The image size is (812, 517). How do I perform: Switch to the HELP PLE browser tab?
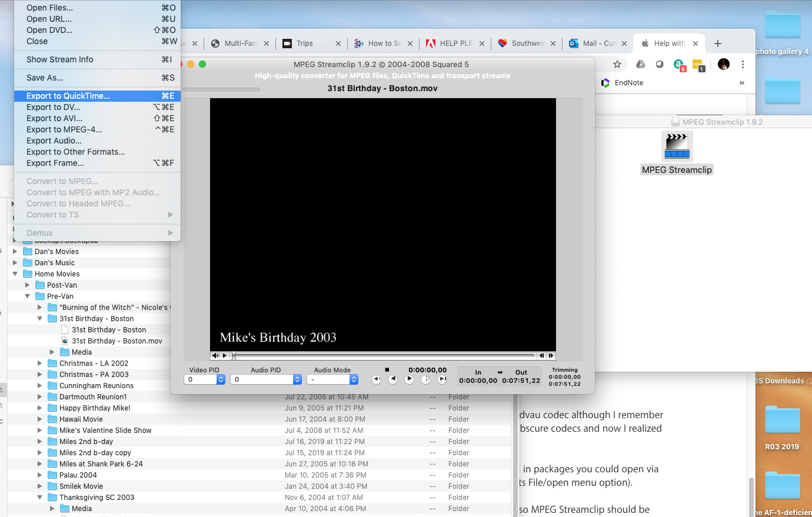pos(455,44)
